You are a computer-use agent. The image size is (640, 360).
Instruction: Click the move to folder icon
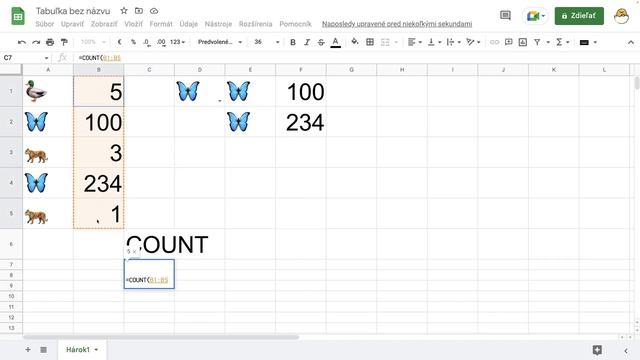point(139,11)
